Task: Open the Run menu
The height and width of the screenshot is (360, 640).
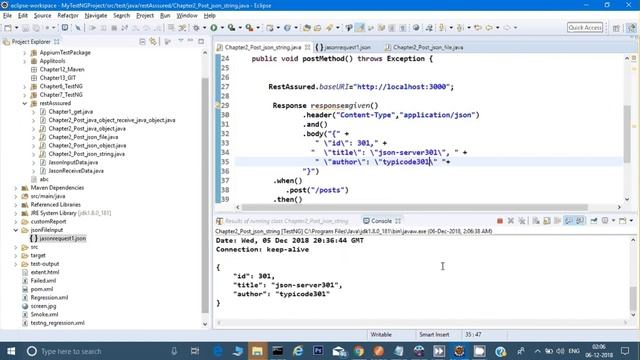Action: pos(165,16)
